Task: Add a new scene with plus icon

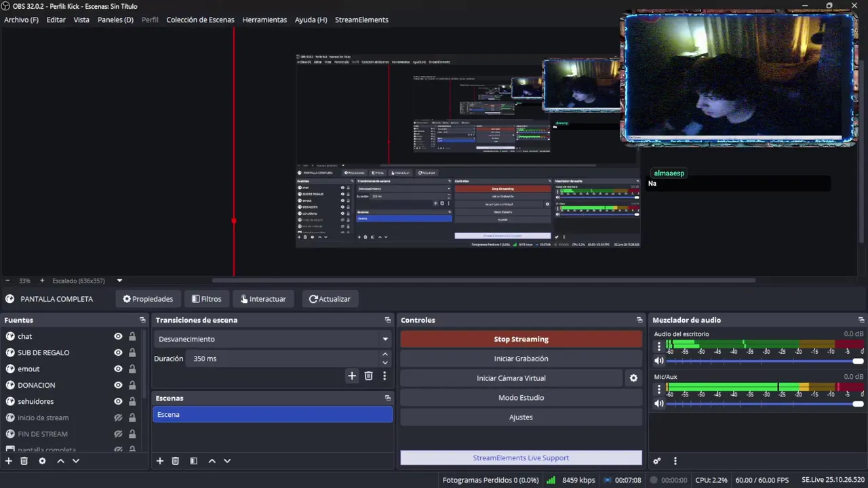Action: point(160,461)
